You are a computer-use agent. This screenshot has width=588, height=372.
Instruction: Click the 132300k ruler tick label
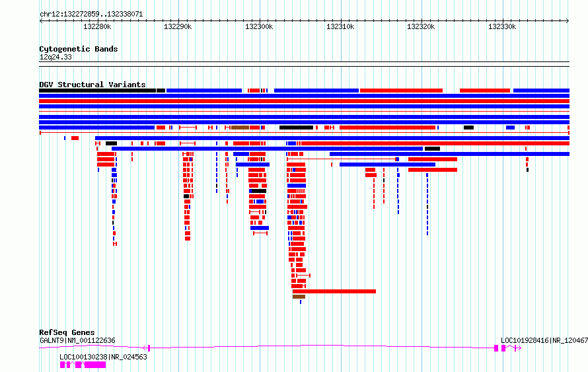pyautogui.click(x=259, y=26)
